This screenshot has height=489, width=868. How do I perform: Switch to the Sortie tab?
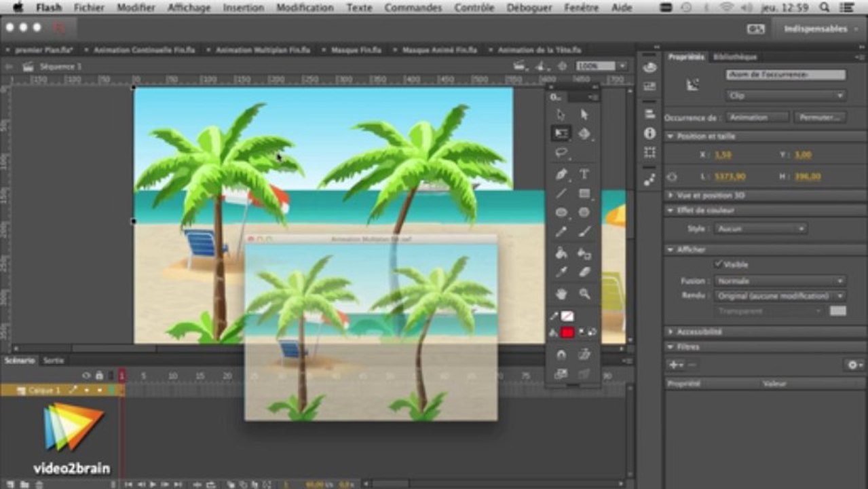[x=54, y=361]
